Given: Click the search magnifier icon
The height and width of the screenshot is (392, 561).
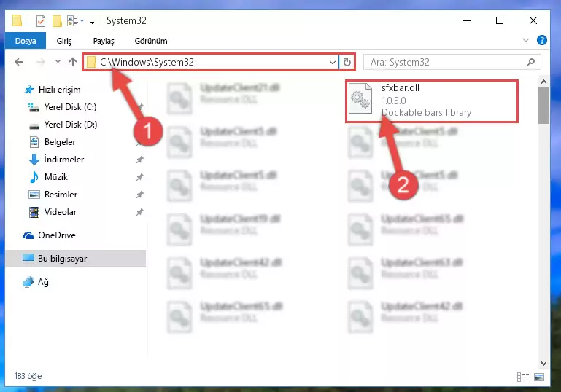Looking at the screenshot, I should 530,62.
